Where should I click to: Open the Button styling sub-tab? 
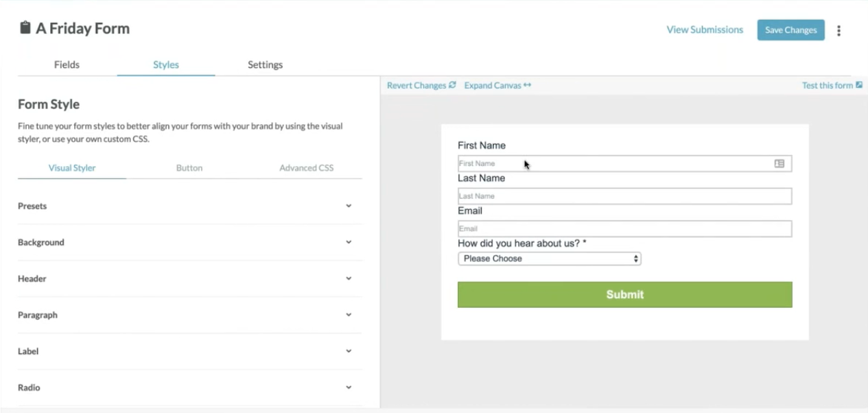[189, 167]
